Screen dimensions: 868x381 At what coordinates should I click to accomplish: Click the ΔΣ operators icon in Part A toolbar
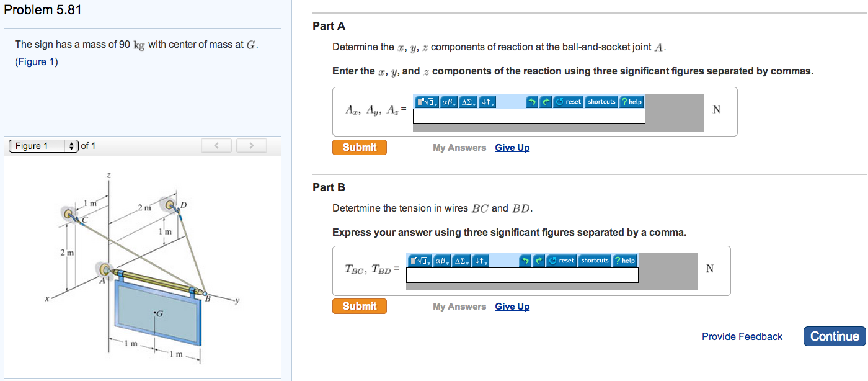click(x=467, y=102)
